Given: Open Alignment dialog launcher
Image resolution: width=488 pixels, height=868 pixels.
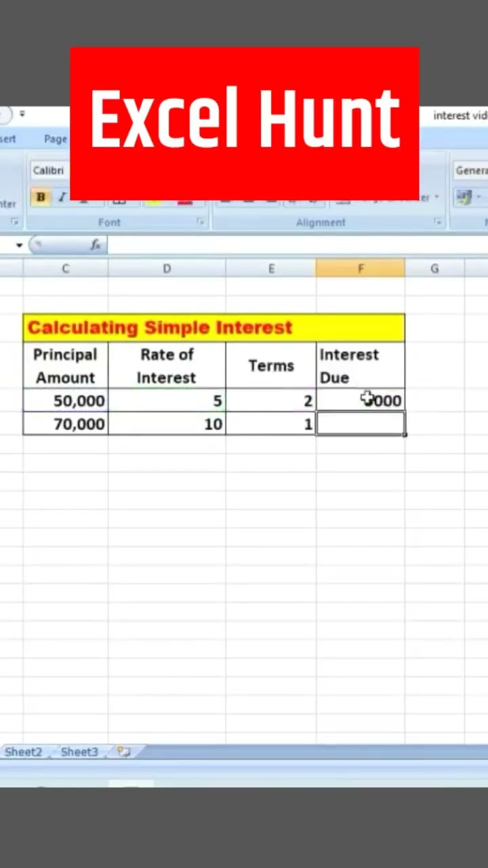Looking at the screenshot, I should click(x=438, y=222).
